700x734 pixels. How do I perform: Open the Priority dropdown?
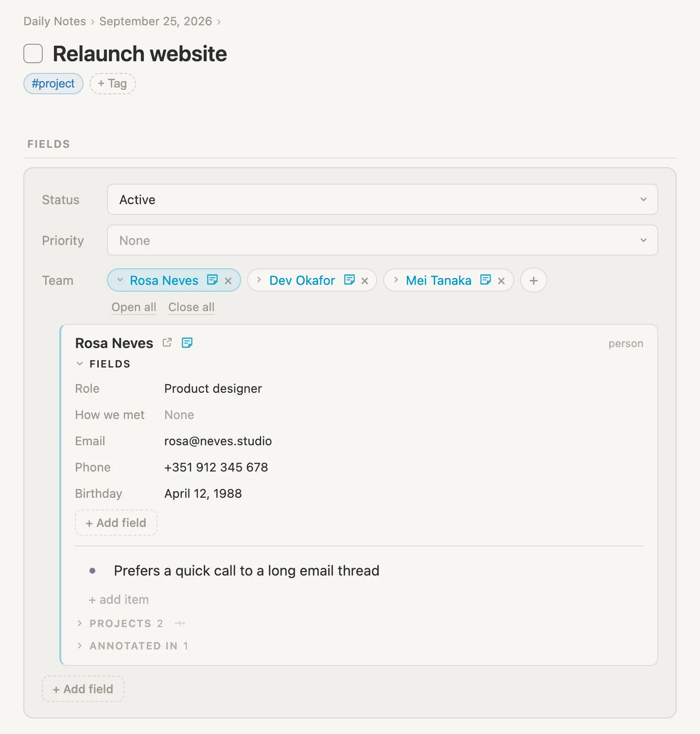point(382,240)
